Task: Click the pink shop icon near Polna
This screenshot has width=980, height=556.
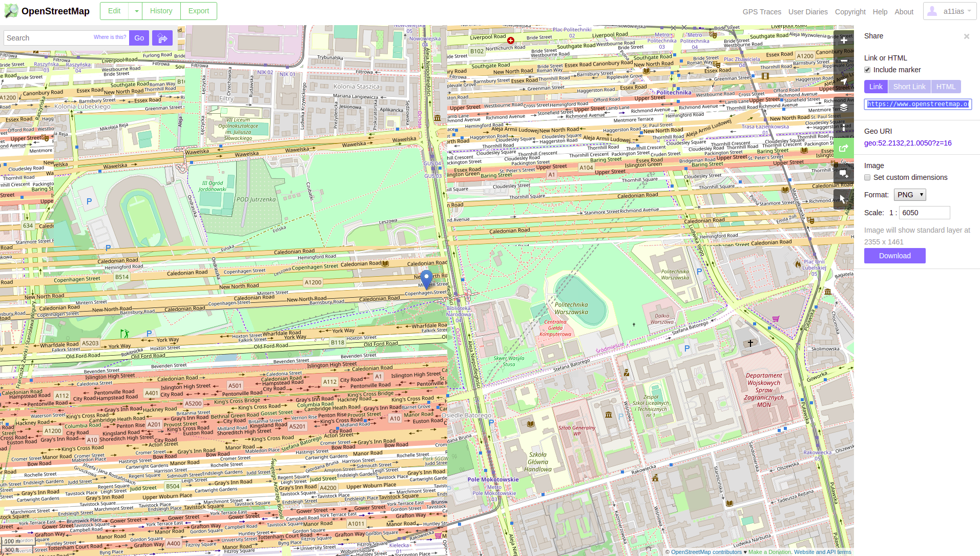Action: pos(776,319)
